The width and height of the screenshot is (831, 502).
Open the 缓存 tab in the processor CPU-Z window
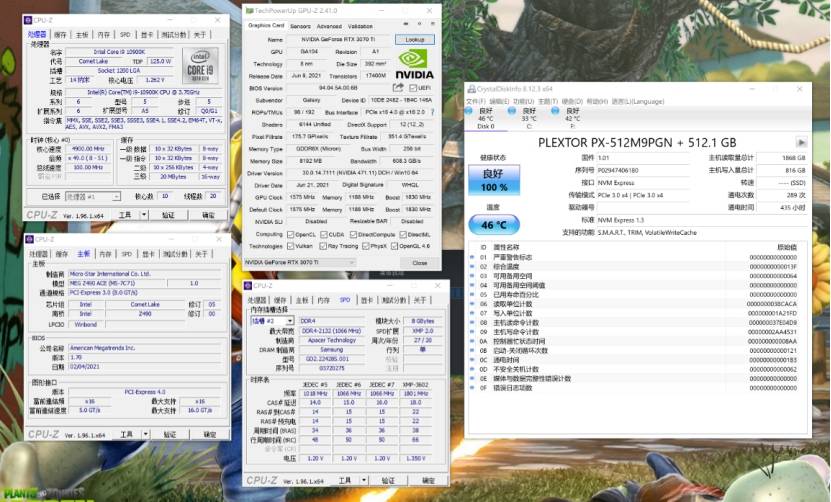[x=60, y=34]
